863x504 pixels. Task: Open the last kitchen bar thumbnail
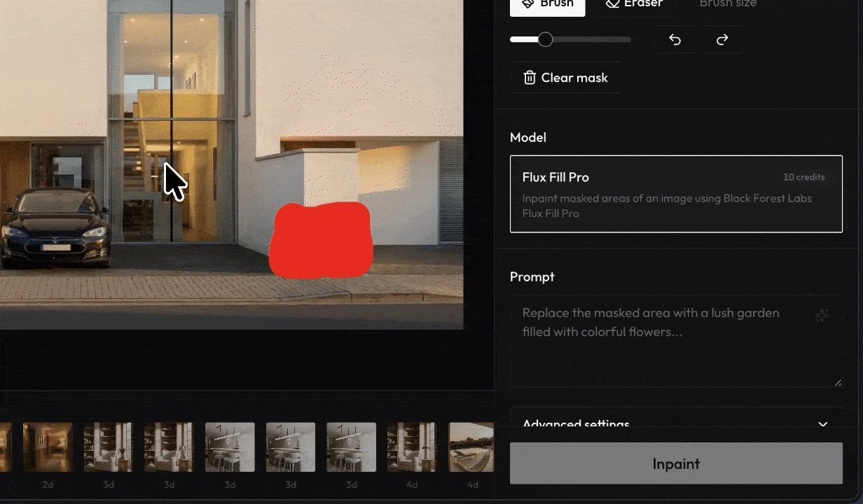[x=352, y=447]
